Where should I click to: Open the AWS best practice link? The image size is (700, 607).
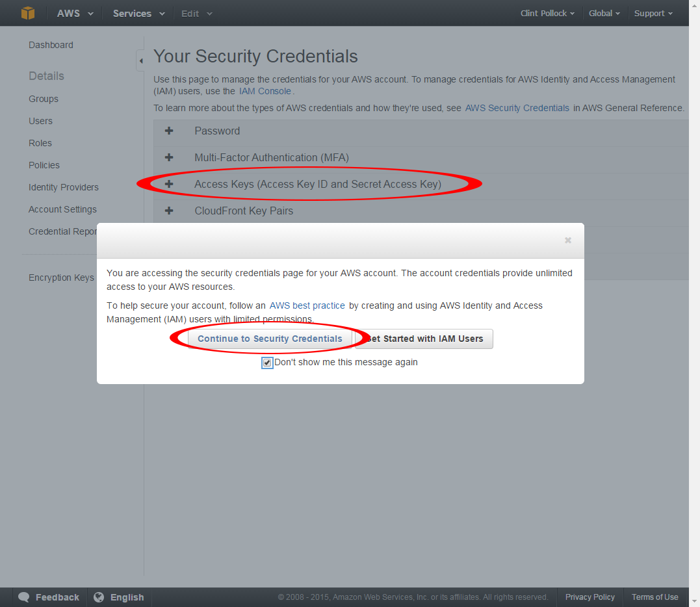coord(307,305)
